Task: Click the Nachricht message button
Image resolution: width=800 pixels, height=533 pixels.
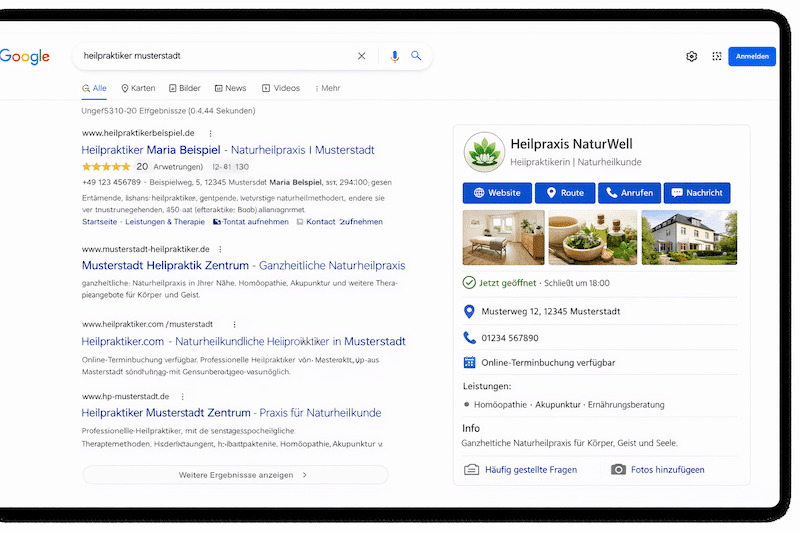Action: tap(697, 193)
